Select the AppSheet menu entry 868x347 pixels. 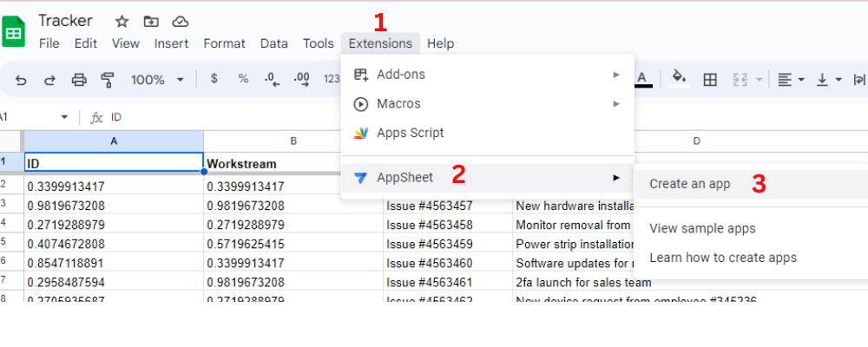click(x=488, y=178)
